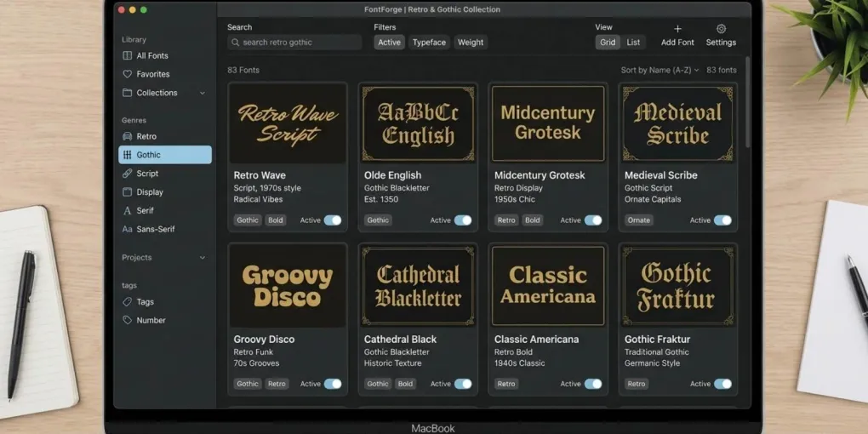Click the search magnifier icon
This screenshot has width=868, height=434.
[x=235, y=42]
